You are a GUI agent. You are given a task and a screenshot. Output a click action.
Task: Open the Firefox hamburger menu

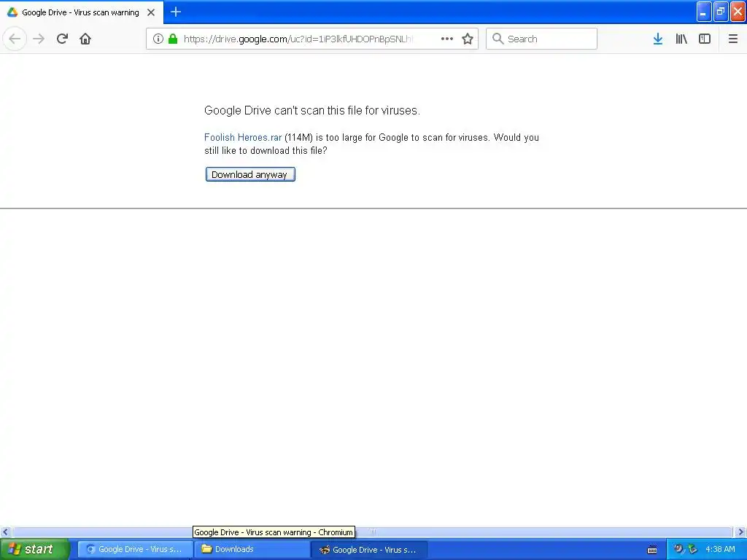point(733,39)
